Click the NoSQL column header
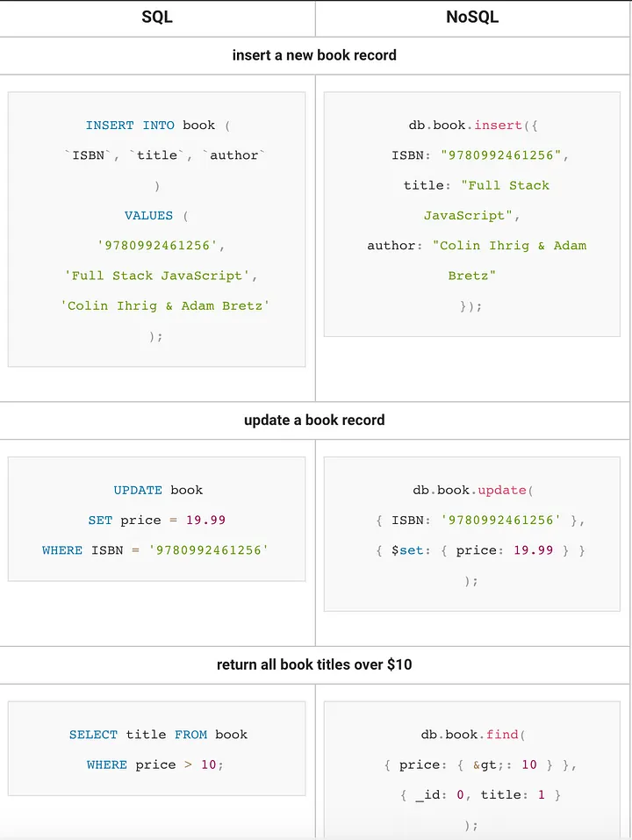This screenshot has height=840, width=632. pos(472,18)
